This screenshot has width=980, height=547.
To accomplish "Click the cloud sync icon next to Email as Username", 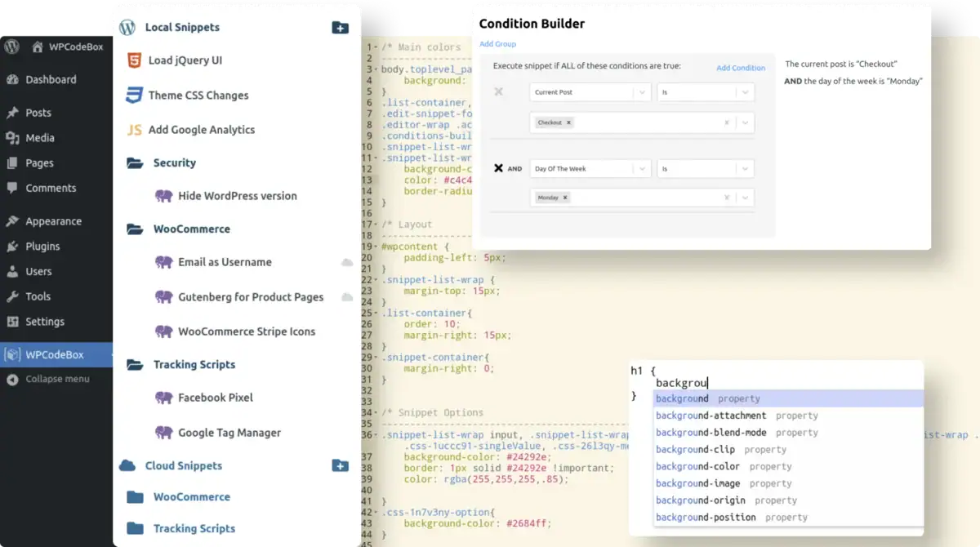I will coord(347,262).
